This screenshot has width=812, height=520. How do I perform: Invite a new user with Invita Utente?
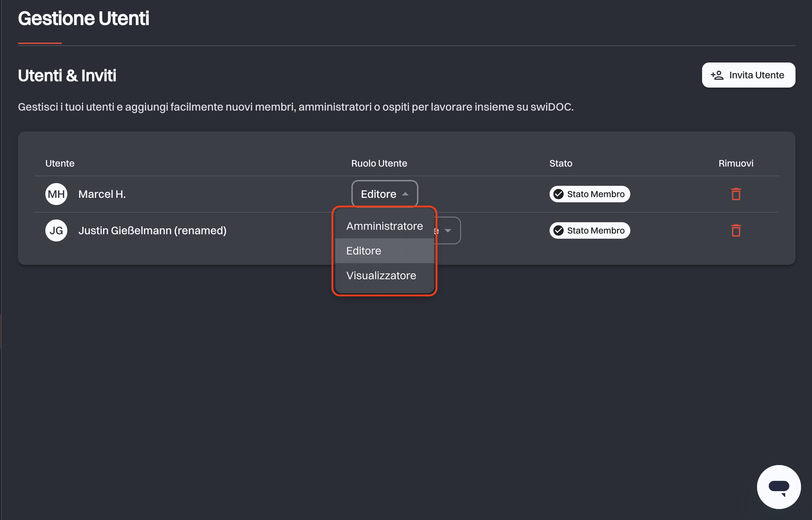pos(748,75)
